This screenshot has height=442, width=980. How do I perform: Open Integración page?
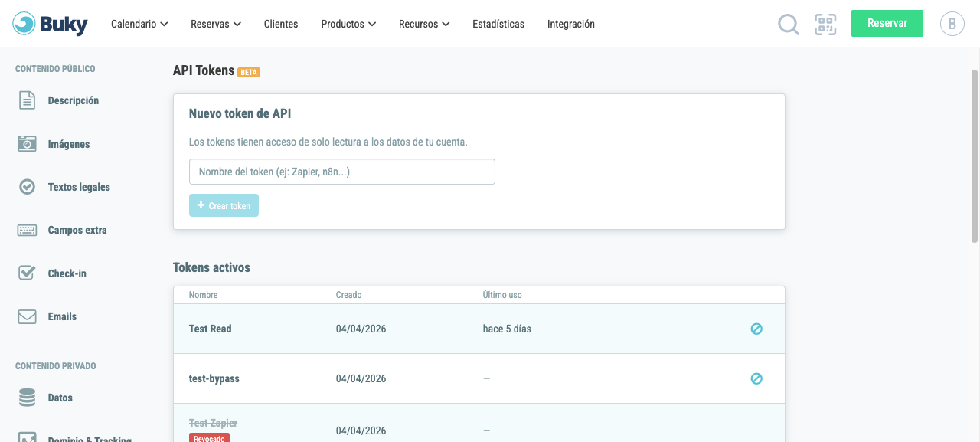click(x=571, y=24)
